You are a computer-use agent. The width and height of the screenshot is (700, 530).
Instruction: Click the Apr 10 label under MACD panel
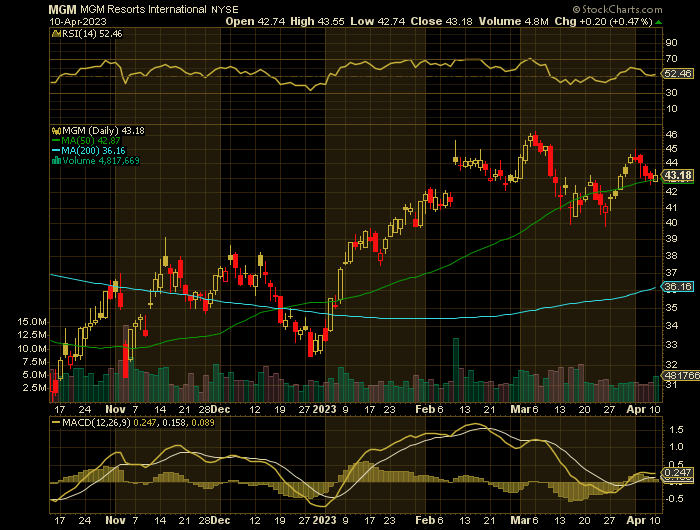[x=641, y=521]
